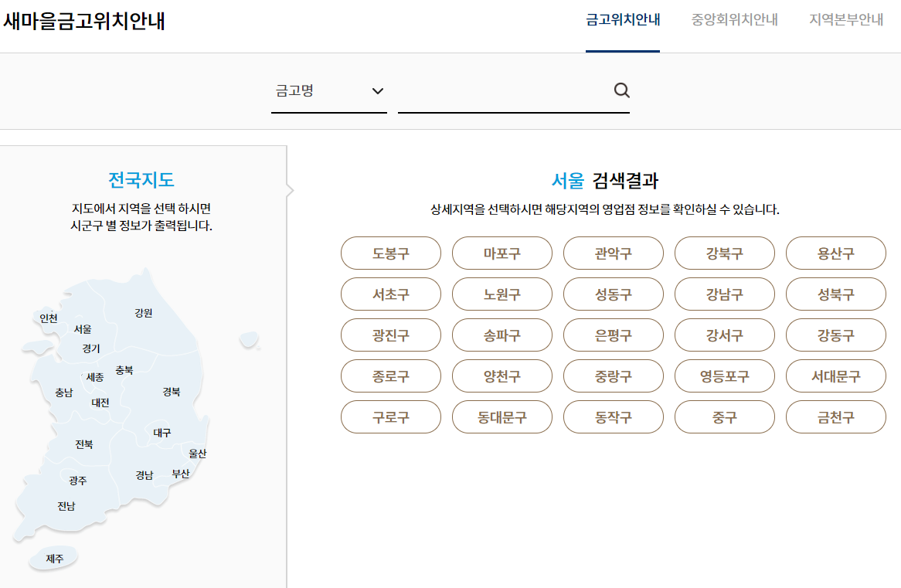Click the 동작구 district button

(x=613, y=416)
